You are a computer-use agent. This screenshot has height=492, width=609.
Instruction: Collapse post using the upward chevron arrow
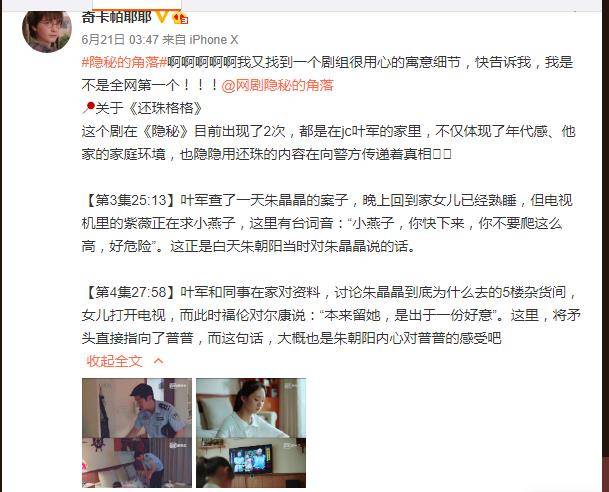pos(158,361)
